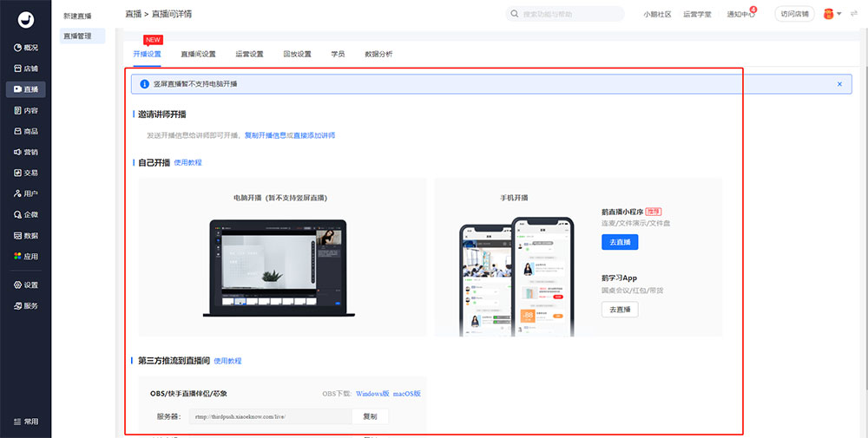Click 去直播 button for 鹅直播小程序
Viewport: 868px width, 438px height.
tap(620, 242)
